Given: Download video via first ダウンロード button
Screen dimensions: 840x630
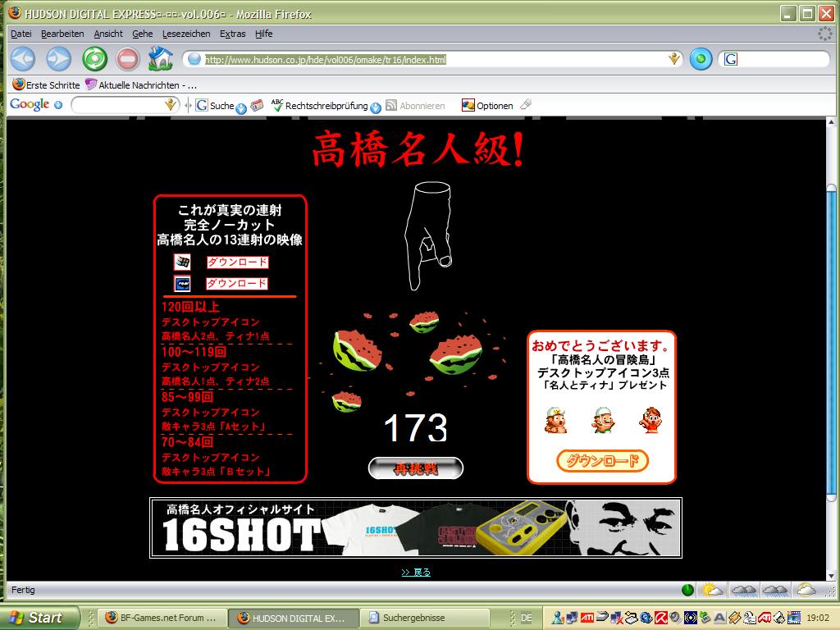Looking at the screenshot, I should tap(237, 262).
